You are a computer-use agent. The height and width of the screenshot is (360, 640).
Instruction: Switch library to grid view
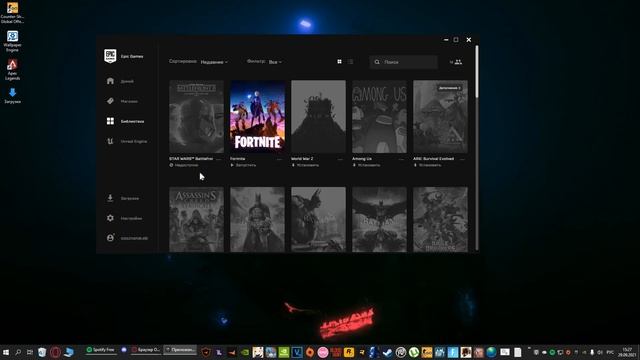[x=339, y=62]
